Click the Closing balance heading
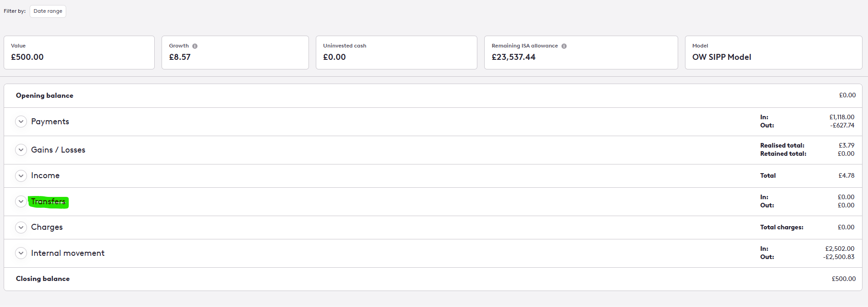 [x=43, y=279]
